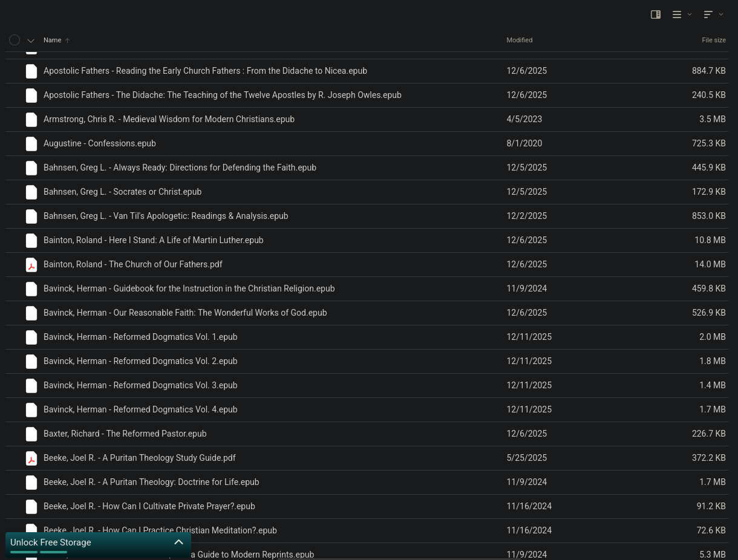Click the sort order icon
The width and height of the screenshot is (738, 560).
click(708, 15)
